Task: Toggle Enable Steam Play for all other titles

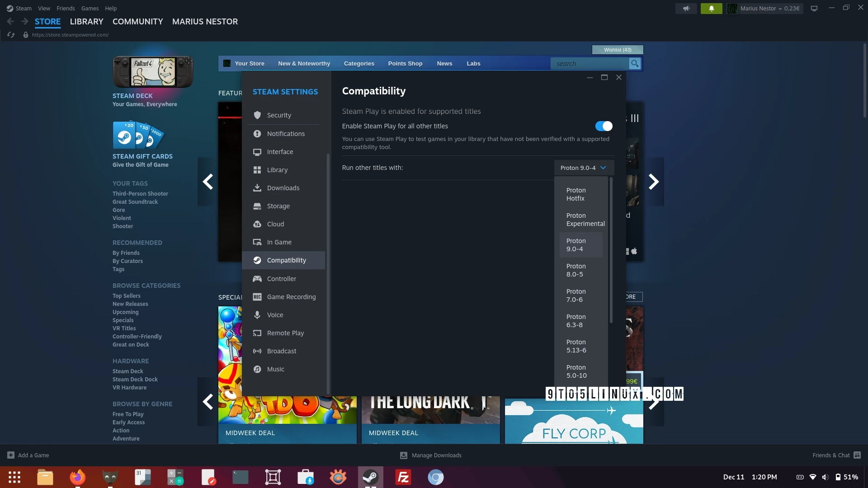Action: click(x=604, y=126)
